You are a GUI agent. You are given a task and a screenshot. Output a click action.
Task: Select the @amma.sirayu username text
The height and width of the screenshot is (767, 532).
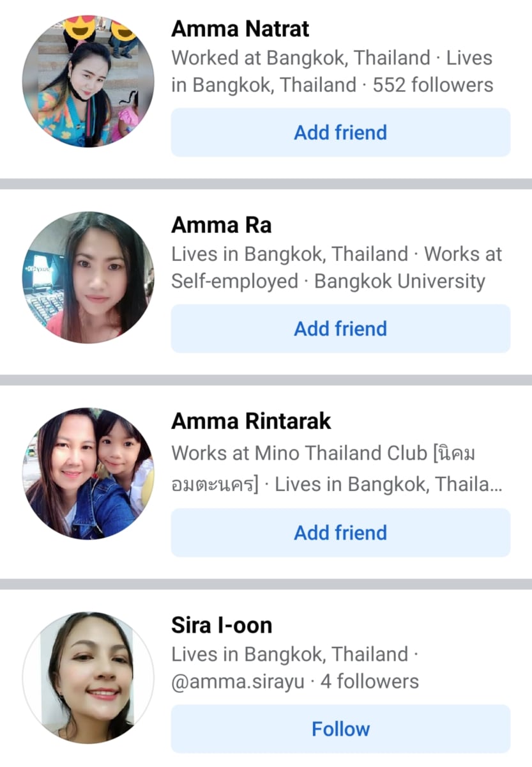[238, 681]
